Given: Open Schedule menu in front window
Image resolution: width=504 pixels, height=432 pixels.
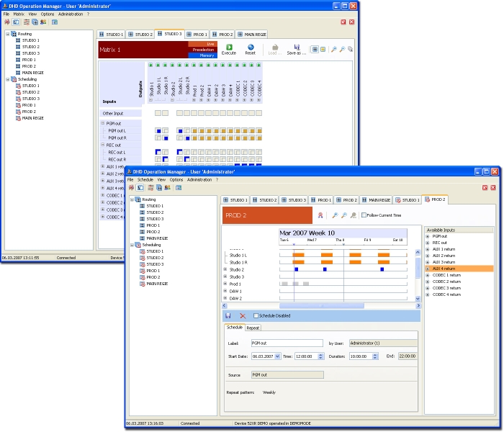Looking at the screenshot, I should point(145,180).
